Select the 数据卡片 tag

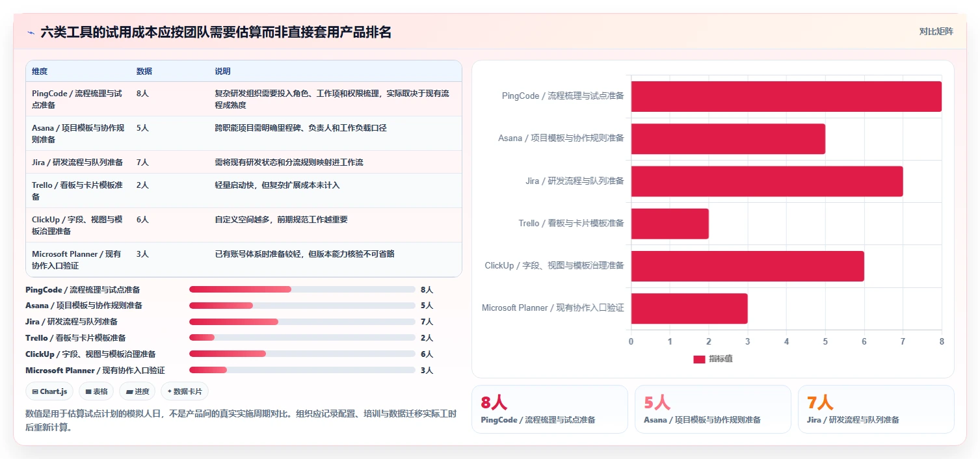[185, 391]
